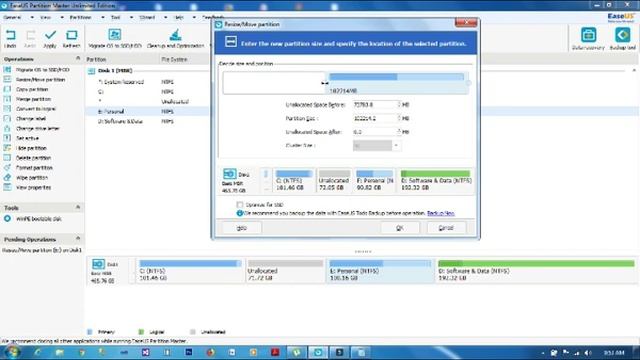Open the General menu

(12, 18)
